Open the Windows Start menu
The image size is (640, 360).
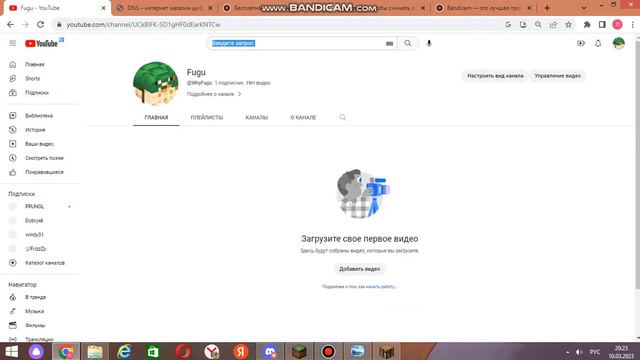(x=11, y=352)
